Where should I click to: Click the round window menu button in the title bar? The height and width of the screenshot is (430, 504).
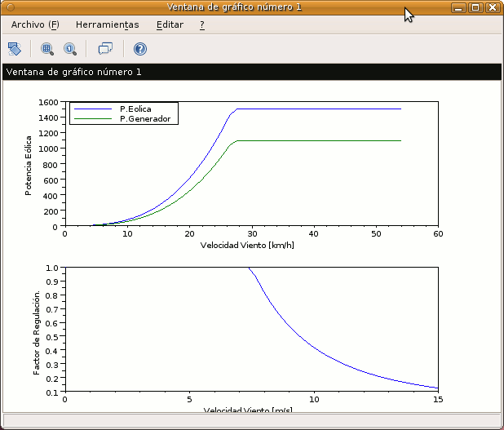click(x=11, y=7)
